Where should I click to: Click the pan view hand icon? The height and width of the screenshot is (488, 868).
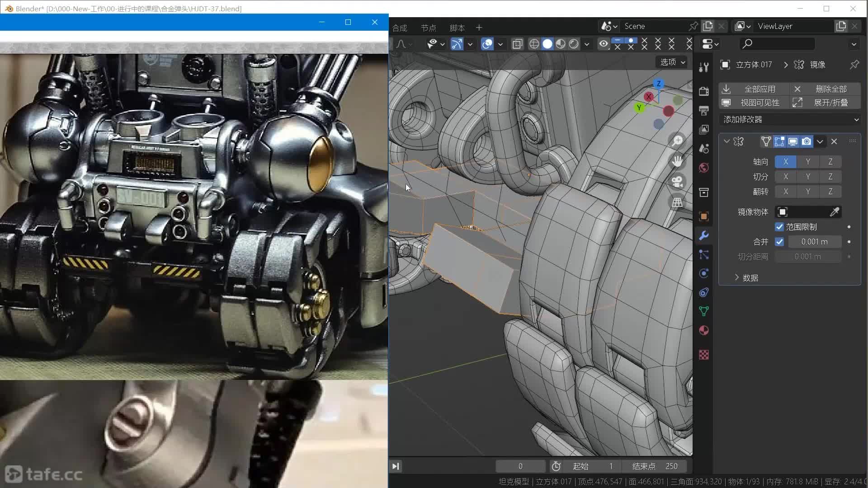pyautogui.click(x=677, y=161)
